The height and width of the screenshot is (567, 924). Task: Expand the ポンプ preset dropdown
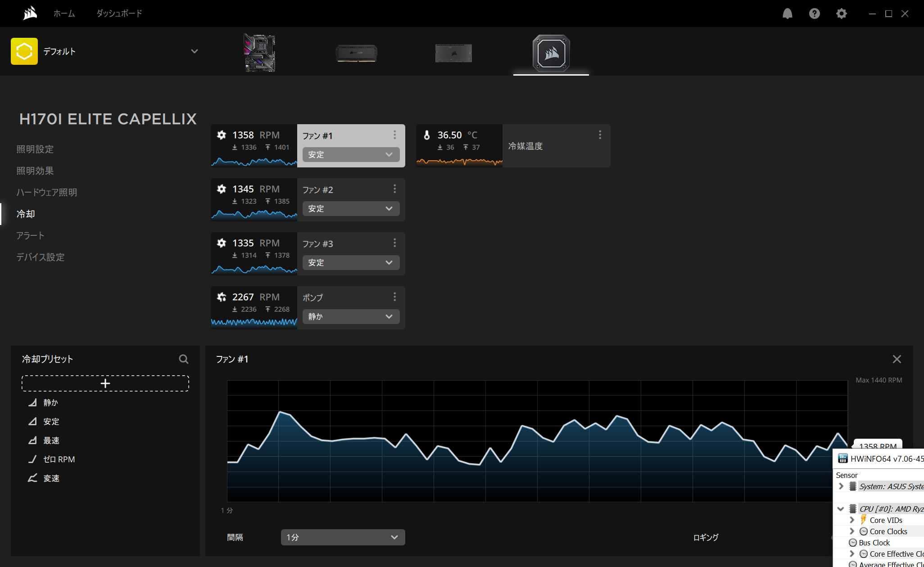[351, 317]
